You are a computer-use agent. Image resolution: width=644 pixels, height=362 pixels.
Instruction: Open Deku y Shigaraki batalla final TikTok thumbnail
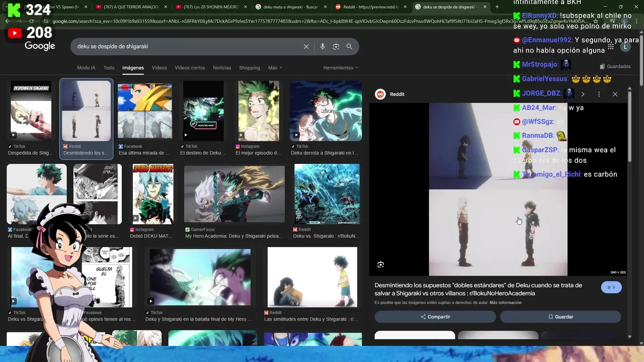click(x=200, y=277)
